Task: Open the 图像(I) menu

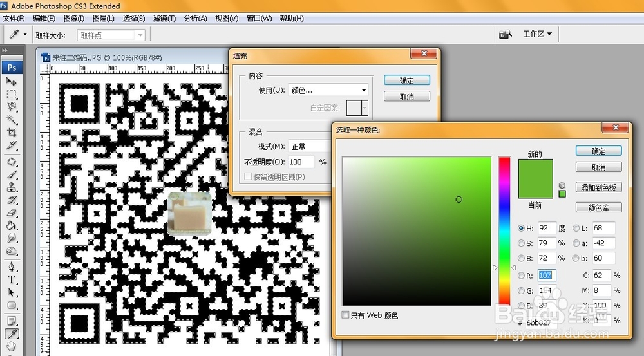Action: point(74,19)
